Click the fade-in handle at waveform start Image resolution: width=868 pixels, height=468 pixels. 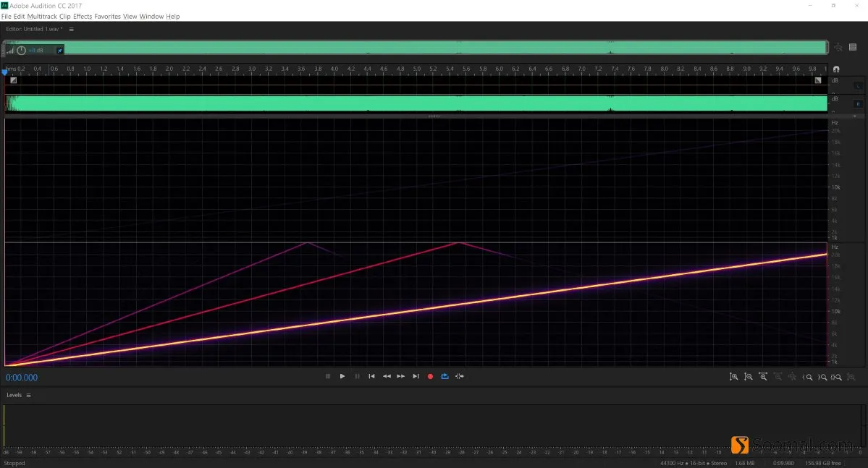tap(13, 80)
